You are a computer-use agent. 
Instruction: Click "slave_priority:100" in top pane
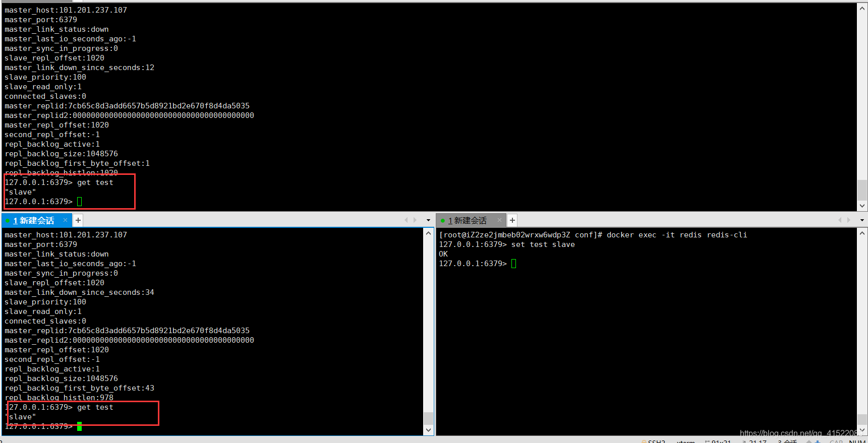[x=45, y=77]
